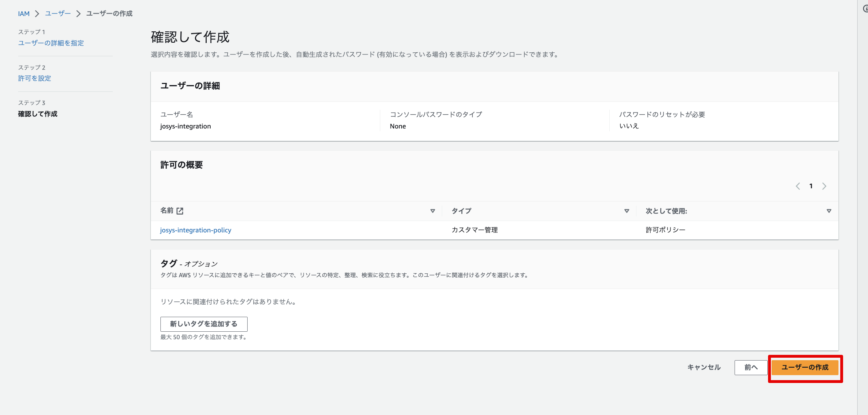Select step 3 確認して作成
Viewport: 868px width, 415px height.
[x=37, y=114]
